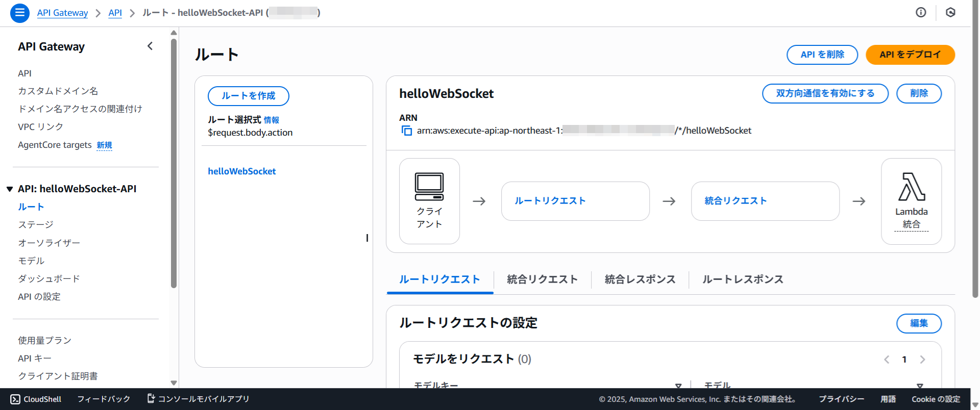Image resolution: width=980 pixels, height=410 pixels.
Task: Open ステージ in the sidebar
Action: pyautogui.click(x=36, y=225)
